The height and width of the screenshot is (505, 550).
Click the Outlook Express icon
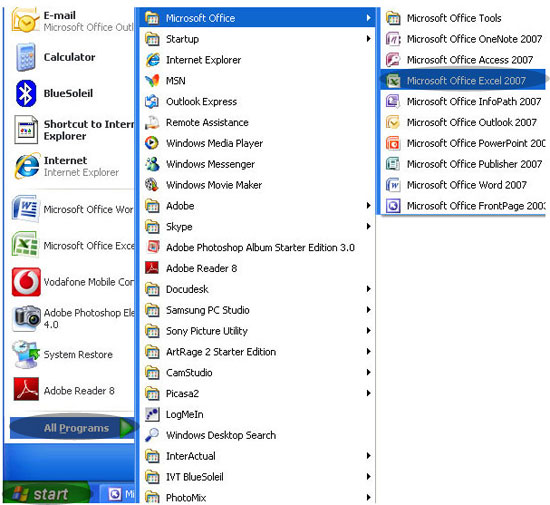coord(153,101)
